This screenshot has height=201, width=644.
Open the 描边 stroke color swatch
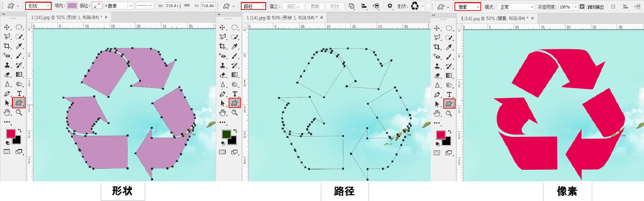coord(97,5)
